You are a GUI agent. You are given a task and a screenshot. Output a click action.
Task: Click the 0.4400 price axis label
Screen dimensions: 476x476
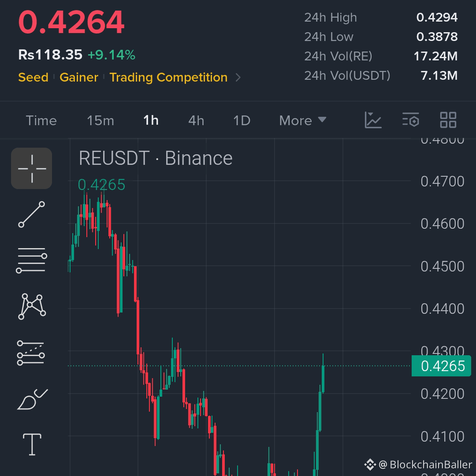[x=443, y=309]
